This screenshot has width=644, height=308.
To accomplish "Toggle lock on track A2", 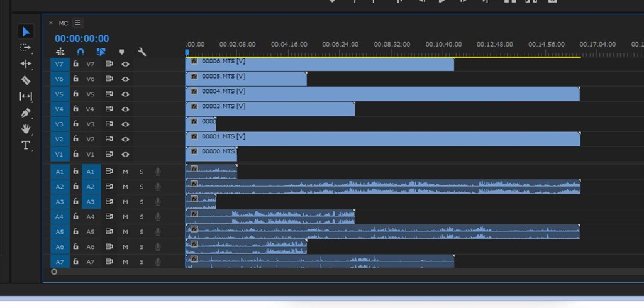I will pyautogui.click(x=75, y=187).
